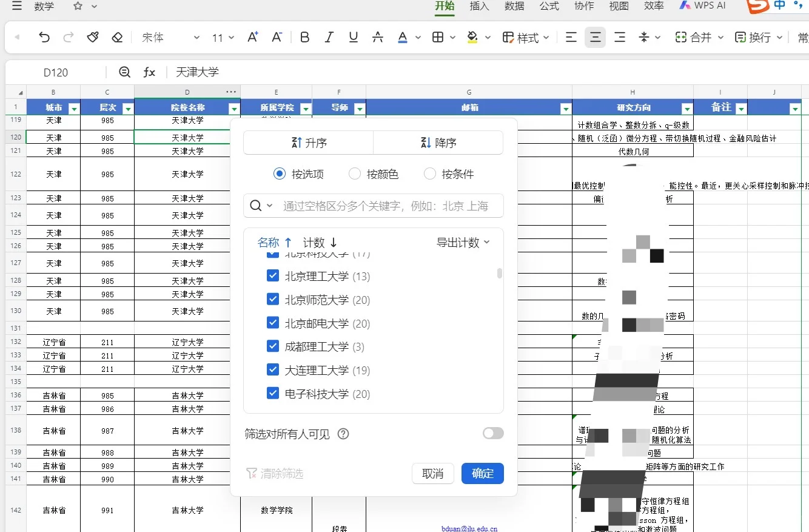Select the 按颜色 radio option
This screenshot has width=809, height=532.
[x=355, y=174]
